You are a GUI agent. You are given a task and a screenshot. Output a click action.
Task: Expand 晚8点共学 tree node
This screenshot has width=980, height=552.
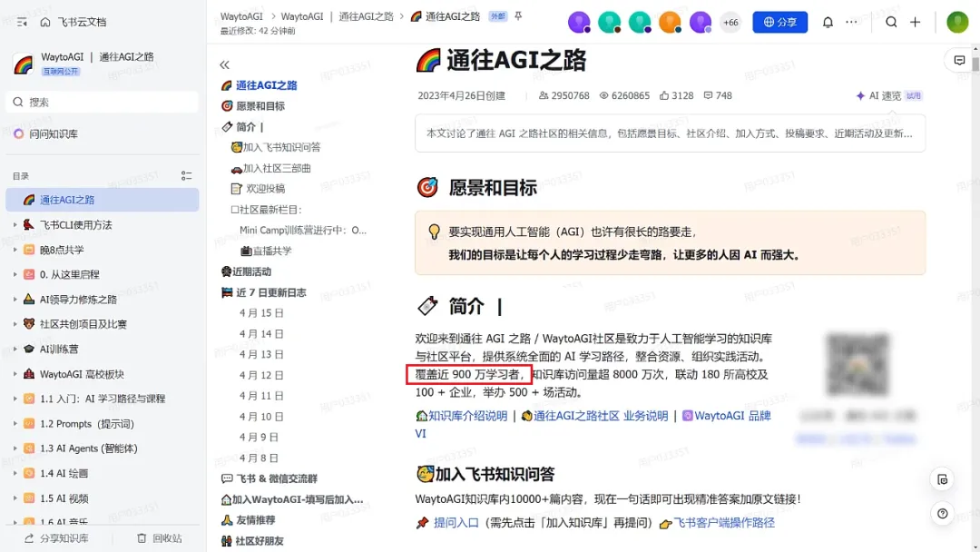click(15, 250)
